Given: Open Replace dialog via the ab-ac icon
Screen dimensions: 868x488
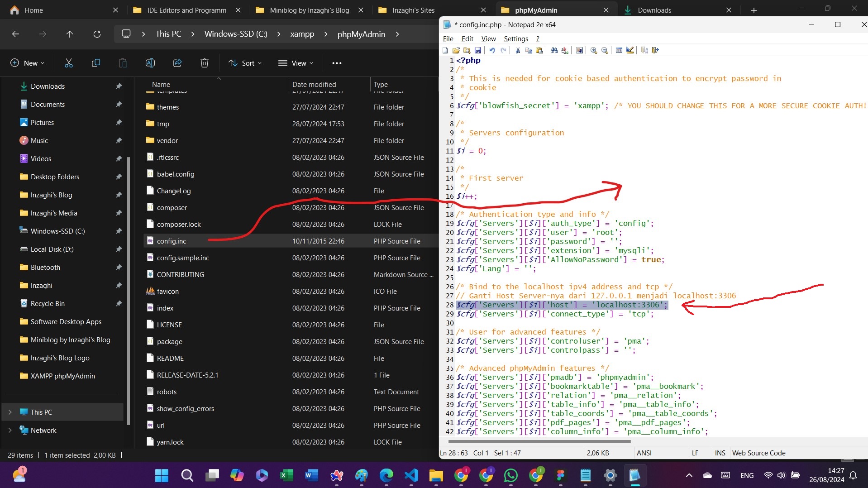Looking at the screenshot, I should [565, 50].
